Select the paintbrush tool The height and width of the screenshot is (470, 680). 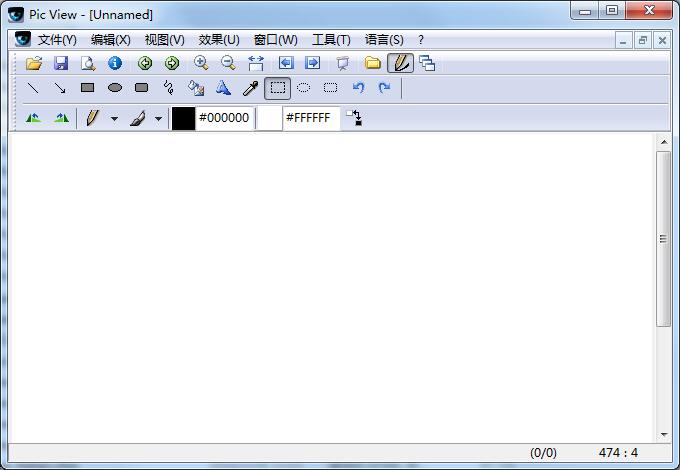(137, 118)
